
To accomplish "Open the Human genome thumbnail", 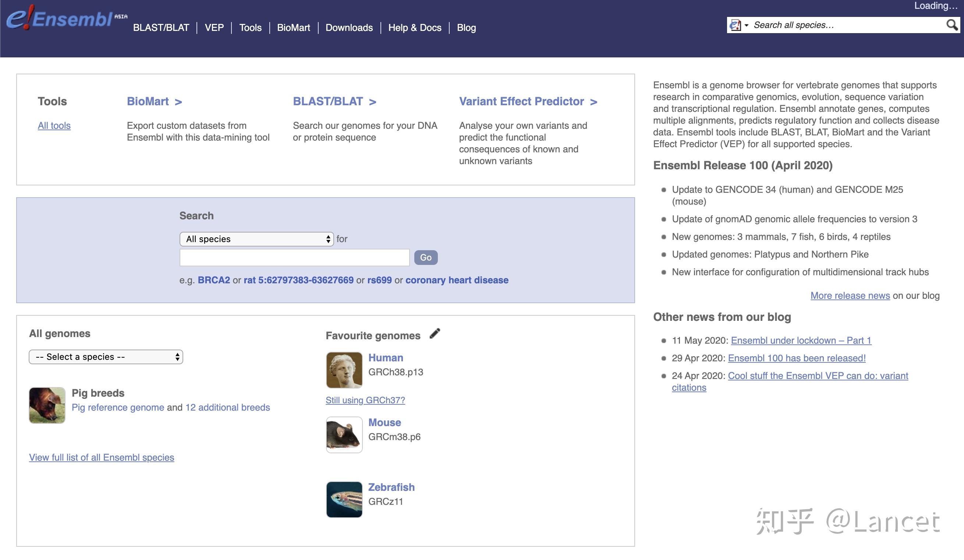I will 344,370.
